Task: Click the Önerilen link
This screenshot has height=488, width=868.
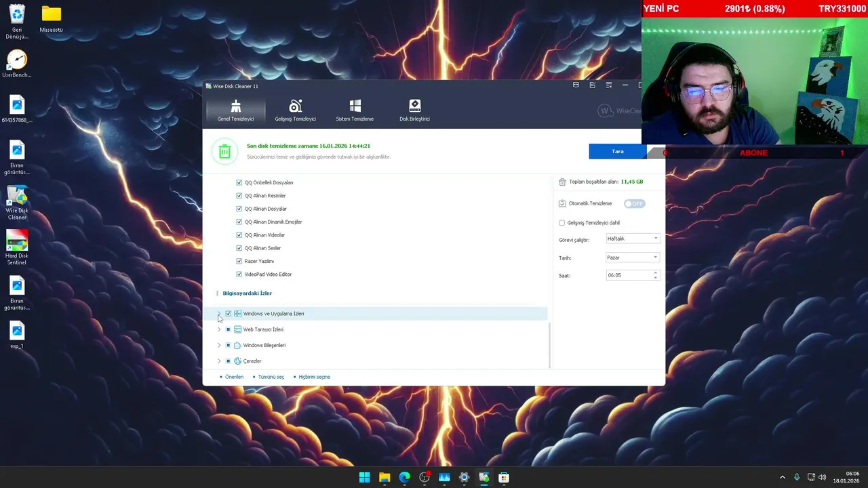Action: click(x=234, y=377)
